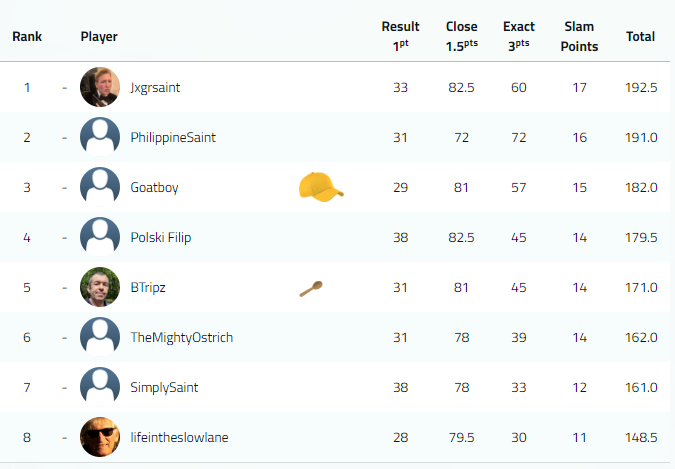Click lifeintheslowlane's sunglasses avatar photo
The image size is (675, 469).
tap(100, 437)
